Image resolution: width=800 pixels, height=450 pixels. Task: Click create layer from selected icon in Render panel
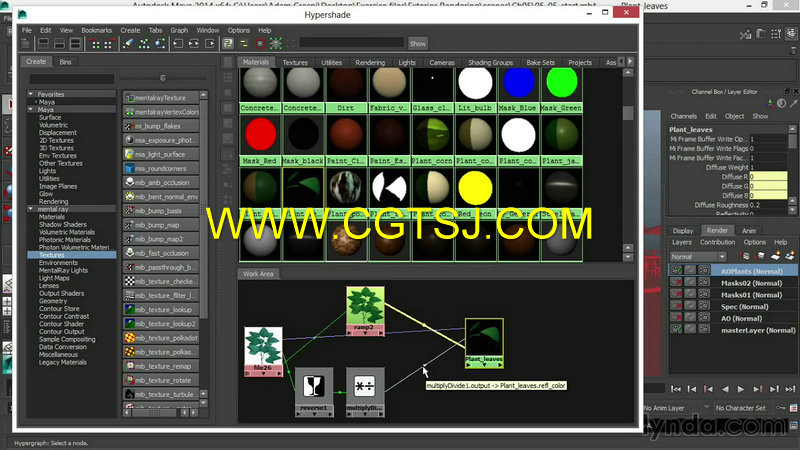coord(791,256)
